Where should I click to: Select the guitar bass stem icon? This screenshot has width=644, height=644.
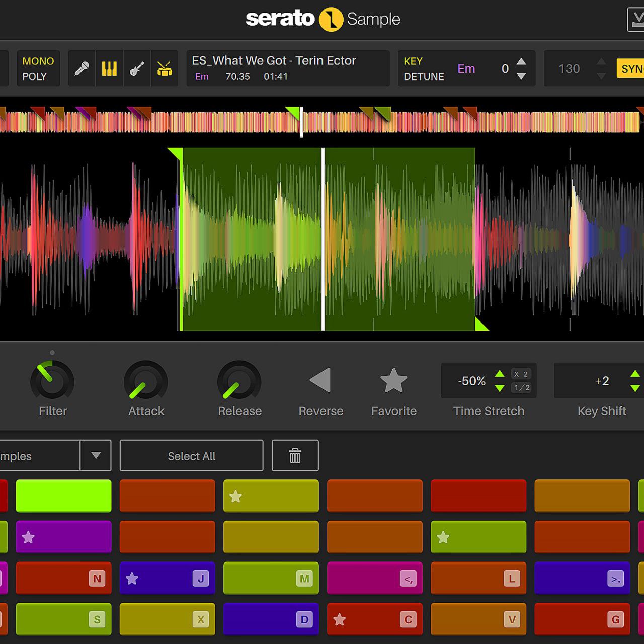tap(137, 68)
